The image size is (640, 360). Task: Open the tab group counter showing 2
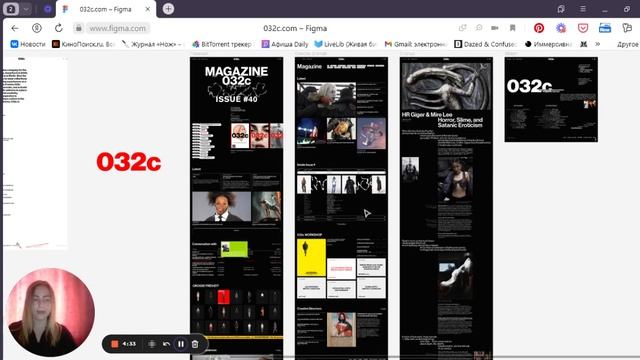pyautogui.click(x=11, y=9)
